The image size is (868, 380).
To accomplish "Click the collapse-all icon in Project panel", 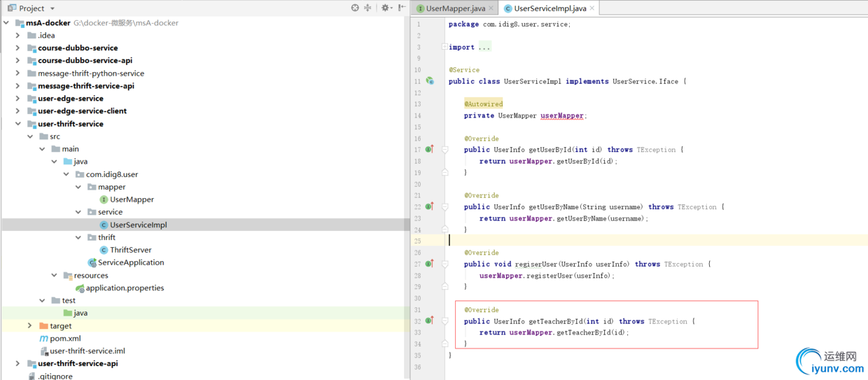I will point(367,8).
